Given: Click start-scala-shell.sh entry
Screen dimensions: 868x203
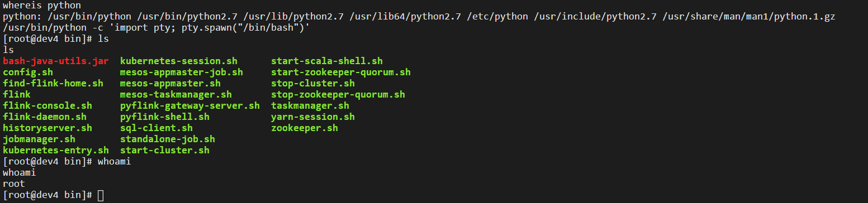Looking at the screenshot, I should 327,61.
